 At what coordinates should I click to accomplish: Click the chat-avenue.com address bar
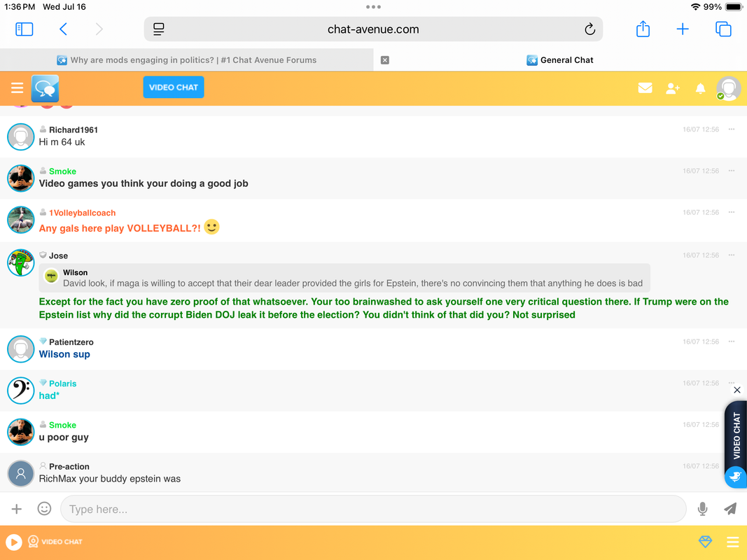click(373, 29)
